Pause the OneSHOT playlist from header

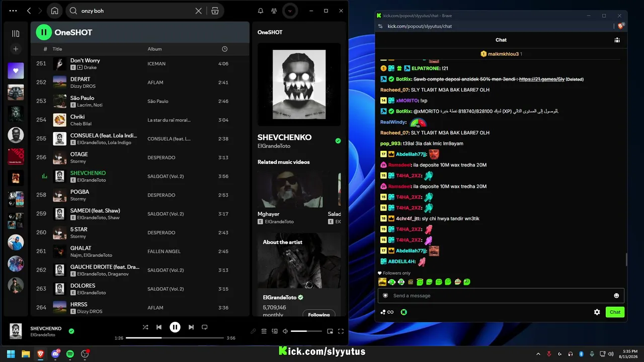pyautogui.click(x=44, y=32)
